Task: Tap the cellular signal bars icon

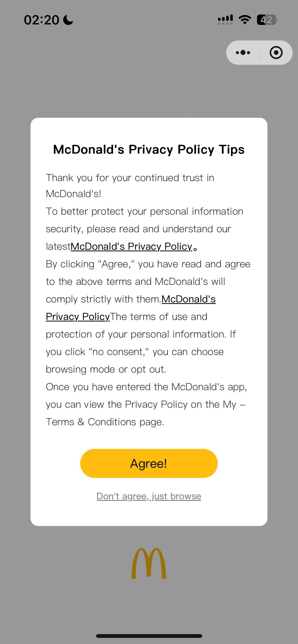Action: (225, 20)
